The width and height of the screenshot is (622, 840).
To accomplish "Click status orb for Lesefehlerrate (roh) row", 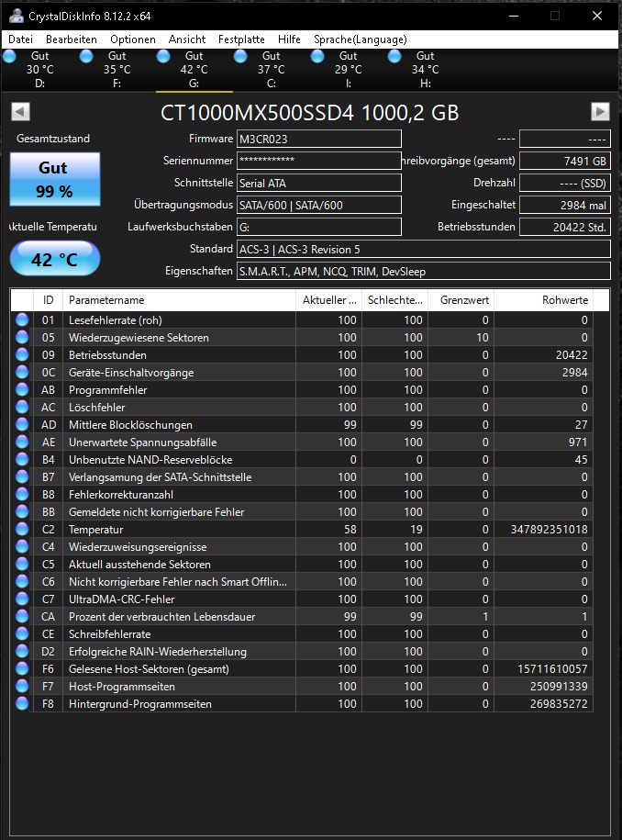I will coord(22,319).
